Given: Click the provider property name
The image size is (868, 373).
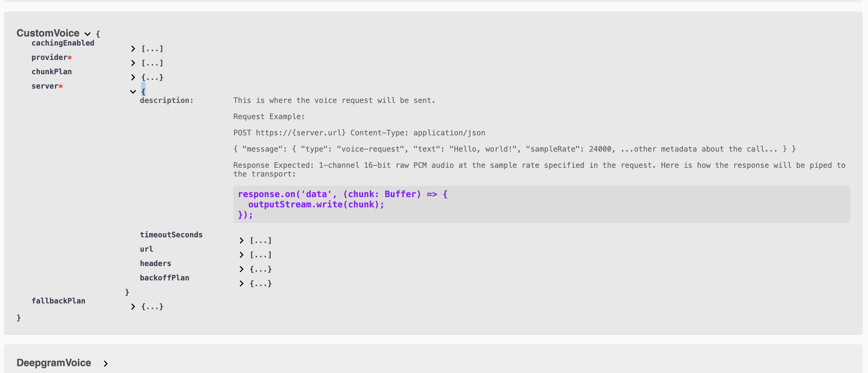Looking at the screenshot, I should (49, 58).
